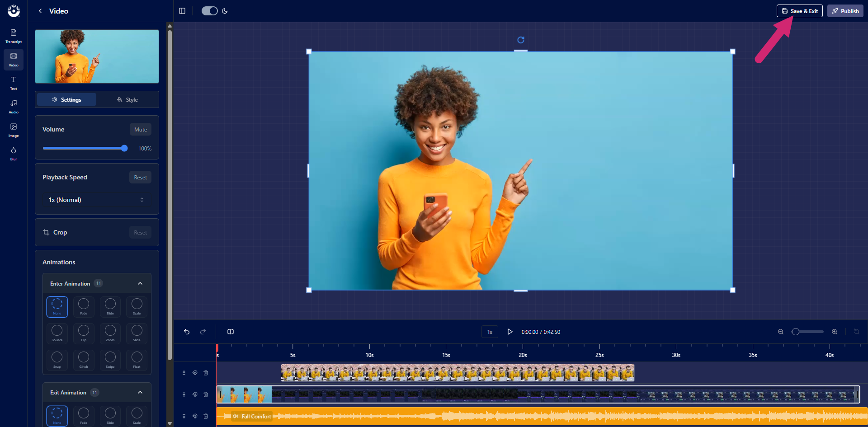Click the Save & Exit button
Screen dimensions: 868x427
[x=799, y=11]
